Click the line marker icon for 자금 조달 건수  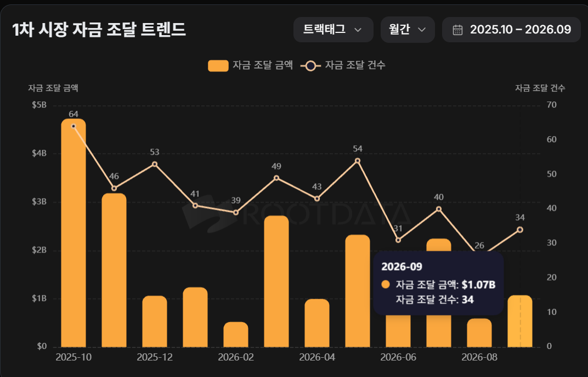point(310,66)
